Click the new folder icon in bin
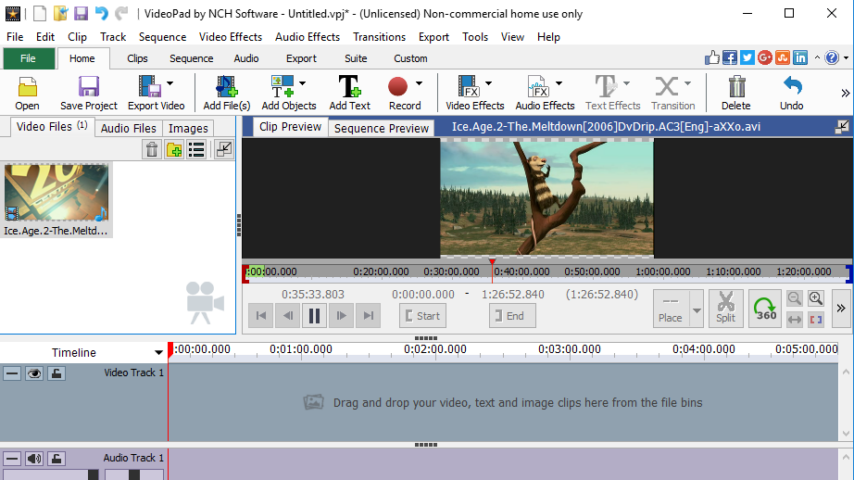The width and height of the screenshot is (854, 480). tap(174, 149)
